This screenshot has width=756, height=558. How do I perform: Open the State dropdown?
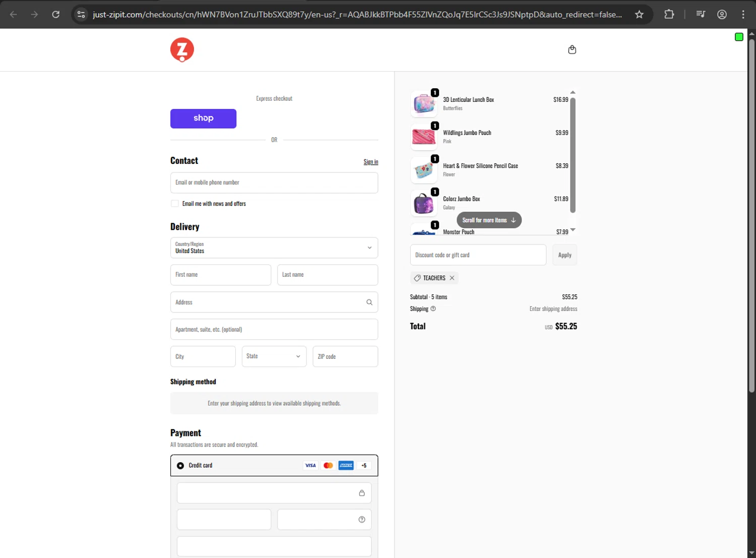[274, 356]
